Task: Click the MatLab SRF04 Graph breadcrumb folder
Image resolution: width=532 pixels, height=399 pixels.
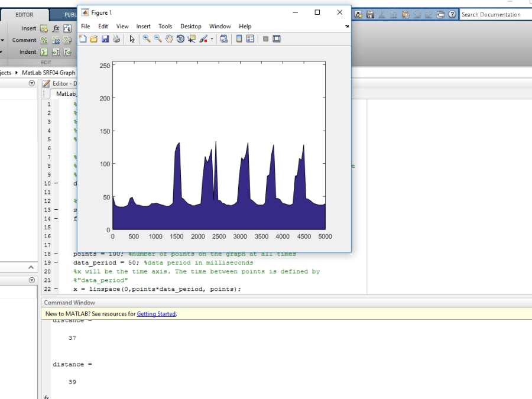Action: [48, 73]
